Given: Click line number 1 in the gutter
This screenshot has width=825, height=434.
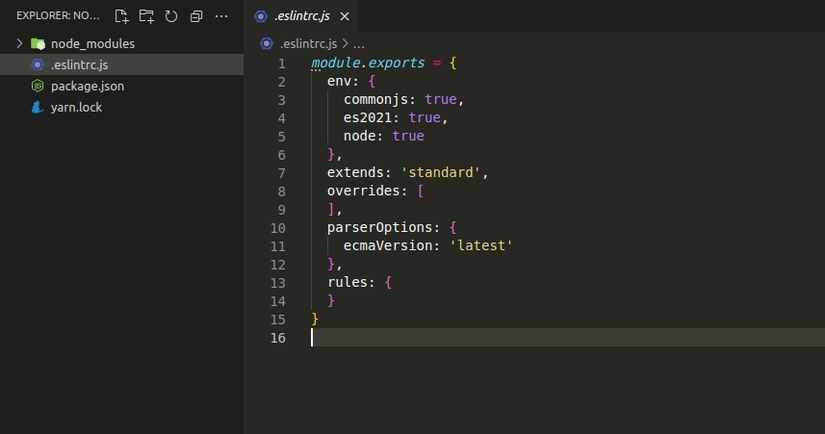Looking at the screenshot, I should (x=282, y=64).
